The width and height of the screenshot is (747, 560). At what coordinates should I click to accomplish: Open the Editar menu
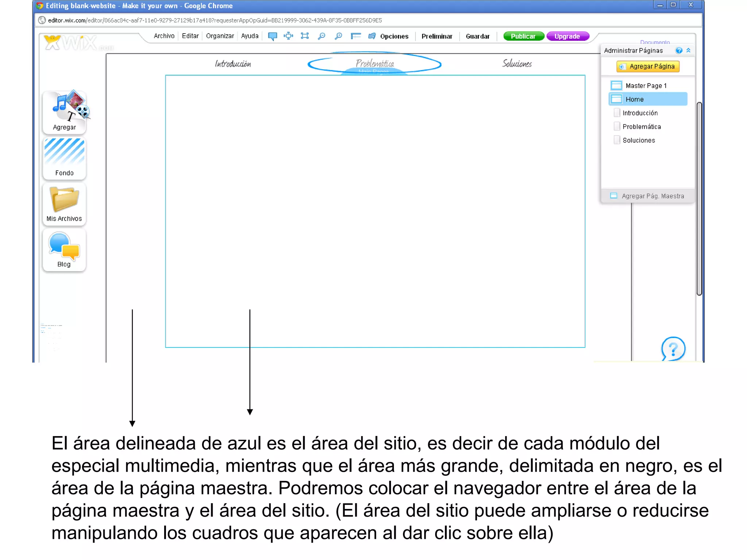pyautogui.click(x=190, y=36)
